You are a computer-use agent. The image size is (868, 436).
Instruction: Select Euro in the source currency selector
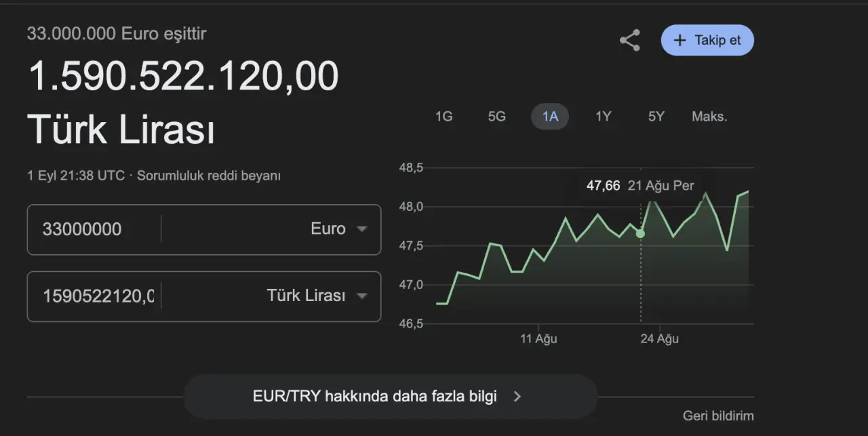click(328, 229)
